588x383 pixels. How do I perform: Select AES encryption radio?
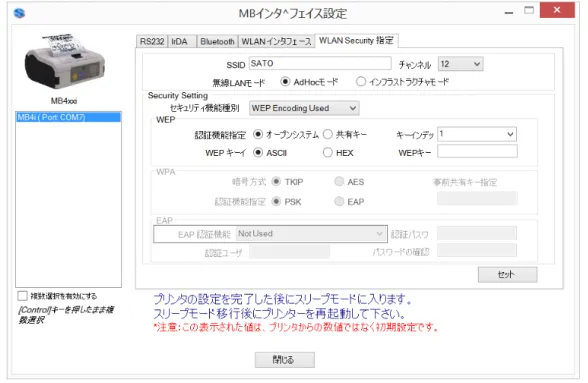pyautogui.click(x=339, y=182)
